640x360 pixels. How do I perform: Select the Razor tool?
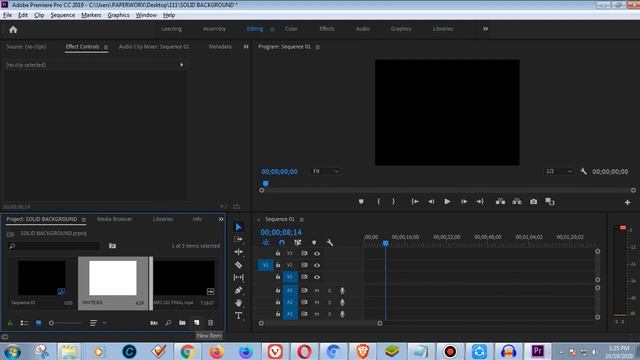[239, 265]
